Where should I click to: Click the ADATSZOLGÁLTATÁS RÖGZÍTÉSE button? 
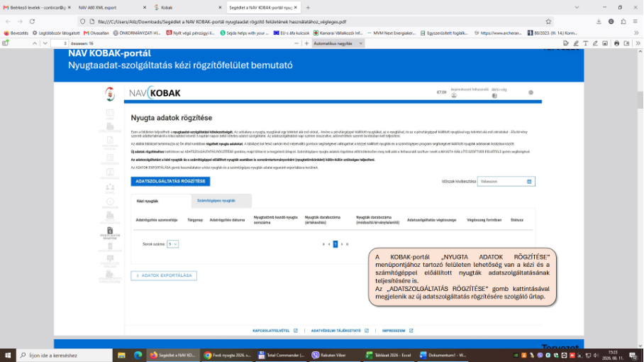(x=170, y=181)
